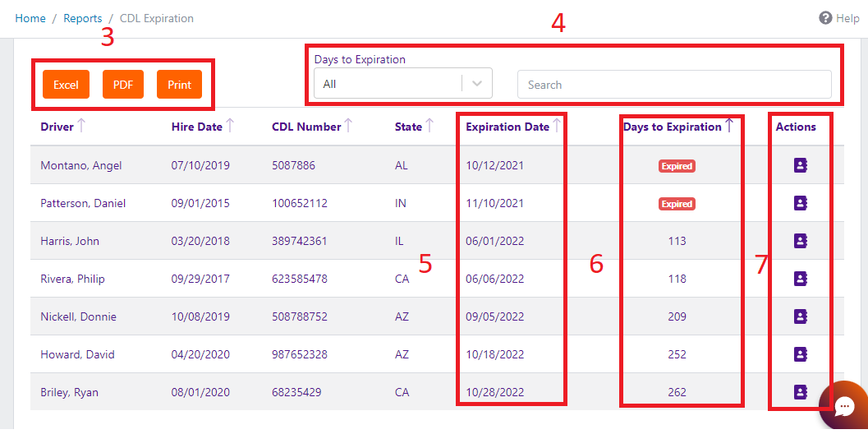868x448 pixels.
Task: Click state IN in Patterson row
Action: coord(400,203)
